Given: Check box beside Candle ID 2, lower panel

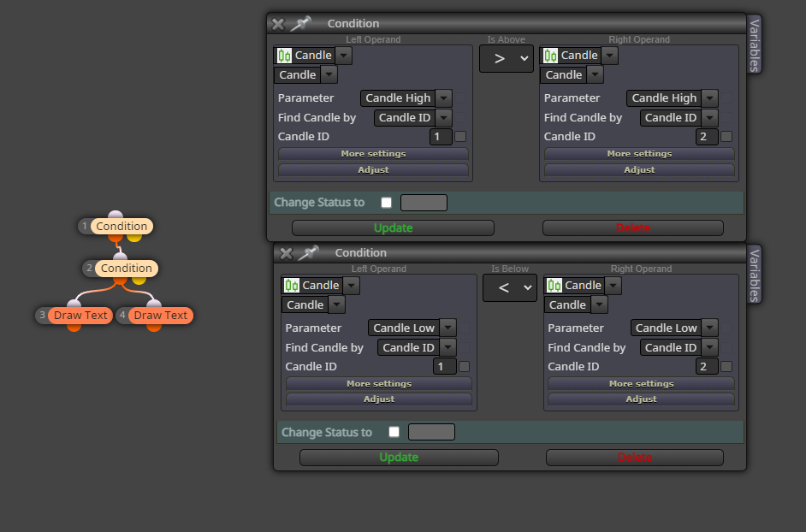Looking at the screenshot, I should pos(726,366).
